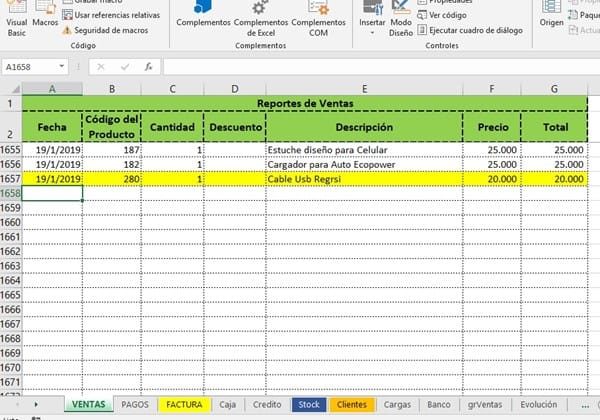Select row 1660 header
Viewport: 600px width, 420px height.
[11, 222]
